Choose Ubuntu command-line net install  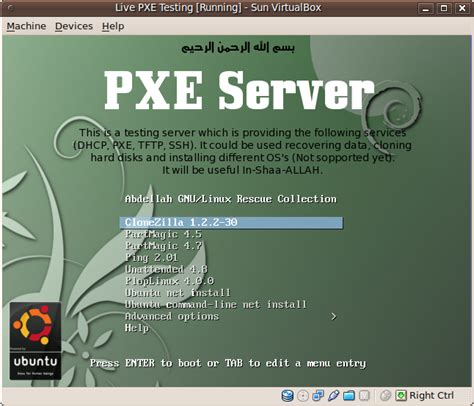point(216,305)
